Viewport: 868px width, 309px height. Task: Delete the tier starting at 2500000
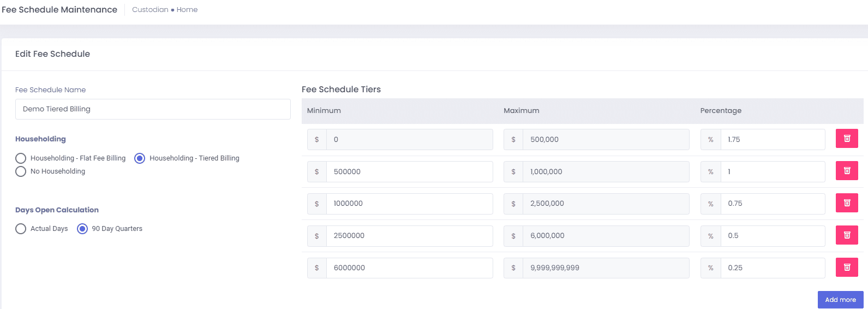pyautogui.click(x=847, y=235)
